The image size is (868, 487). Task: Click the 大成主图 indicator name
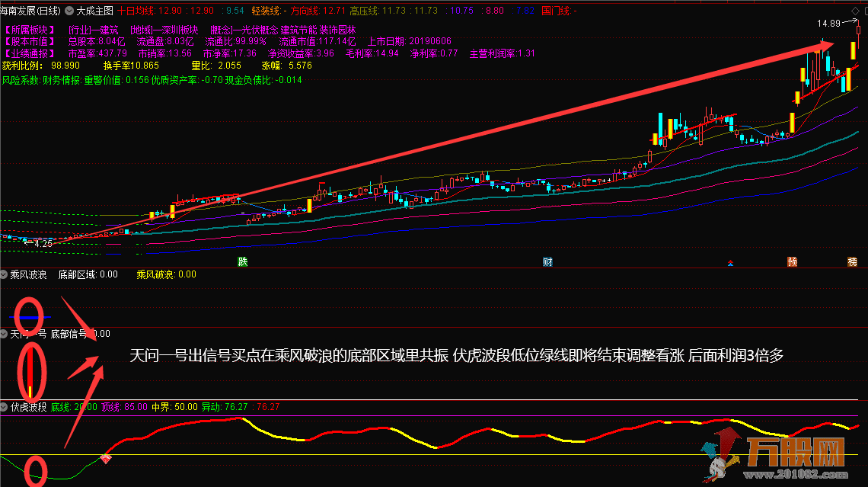coord(94,11)
